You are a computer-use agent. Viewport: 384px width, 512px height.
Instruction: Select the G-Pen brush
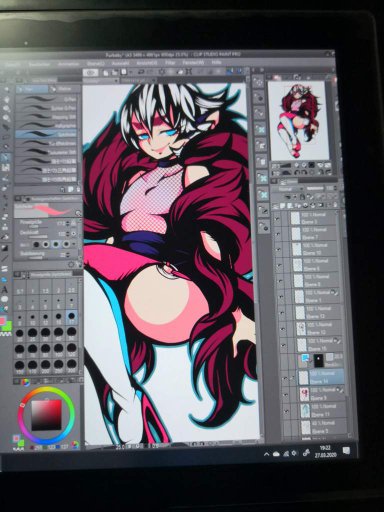tap(47, 99)
